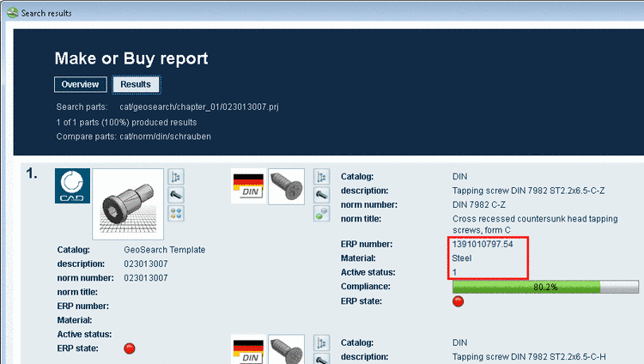Click the DIN flag icon for ST2.2x6.5-C-Z

coord(248,186)
